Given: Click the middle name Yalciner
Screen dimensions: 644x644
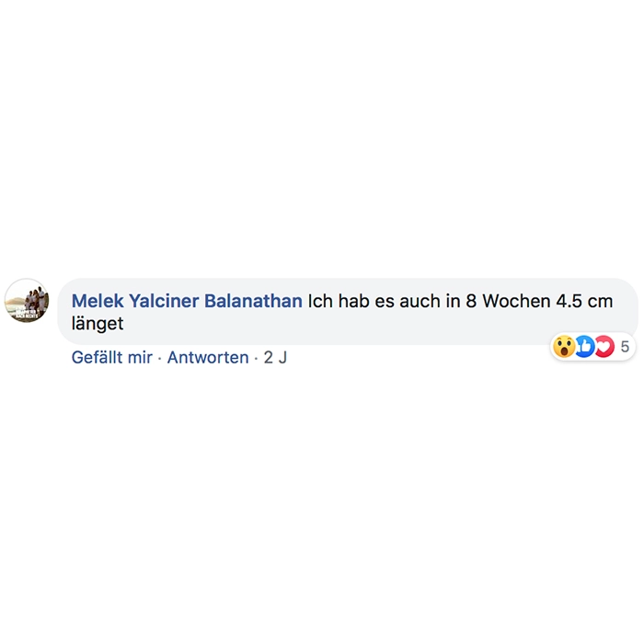Looking at the screenshot, I should (x=164, y=301).
